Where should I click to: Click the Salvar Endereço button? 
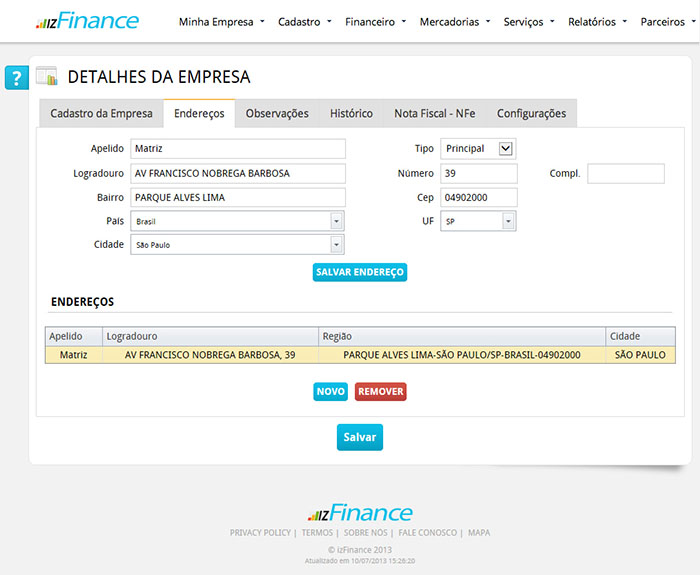359,272
